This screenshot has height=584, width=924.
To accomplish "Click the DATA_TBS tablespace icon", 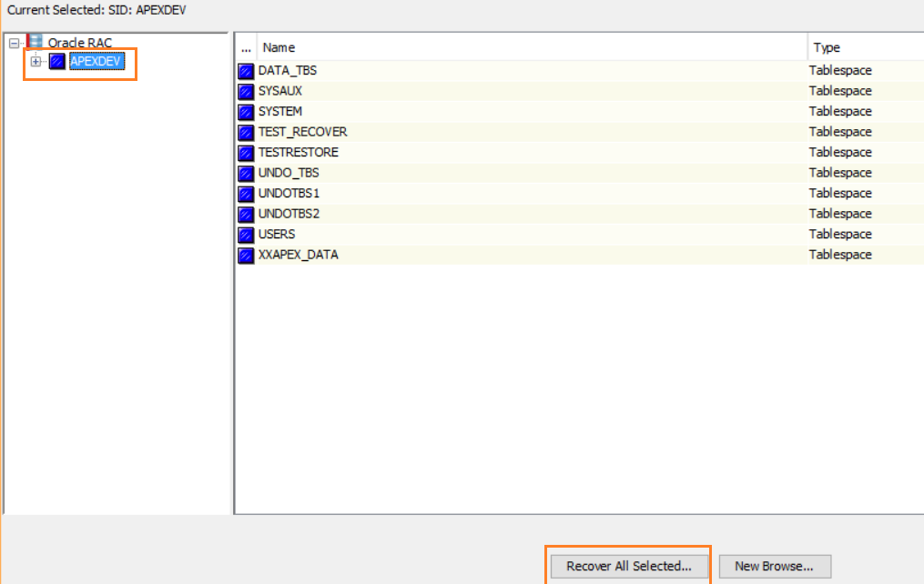I will [x=246, y=70].
